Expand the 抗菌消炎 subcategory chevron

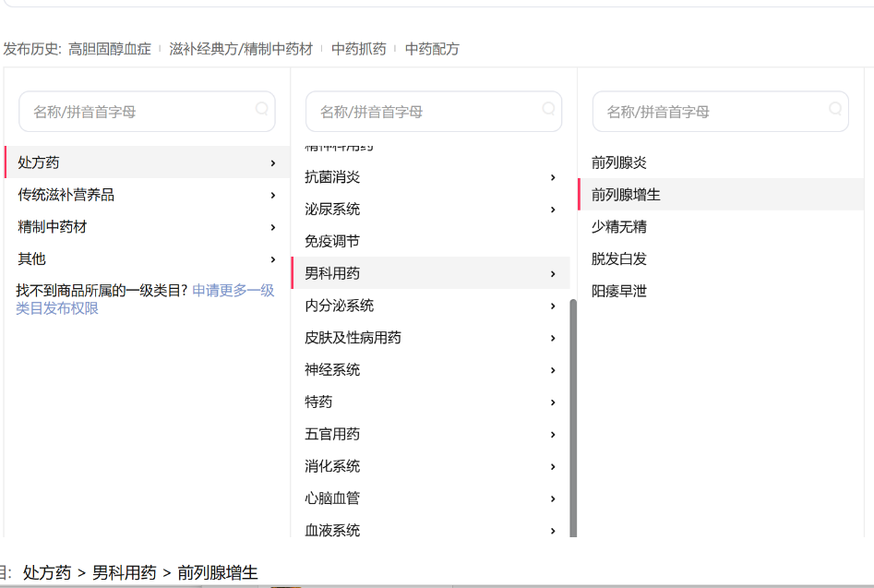point(553,177)
